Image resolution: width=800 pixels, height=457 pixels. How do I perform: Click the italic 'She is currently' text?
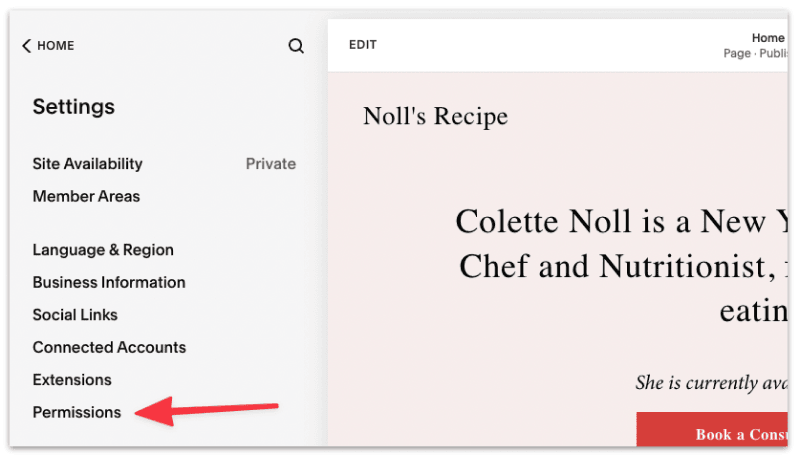711,383
